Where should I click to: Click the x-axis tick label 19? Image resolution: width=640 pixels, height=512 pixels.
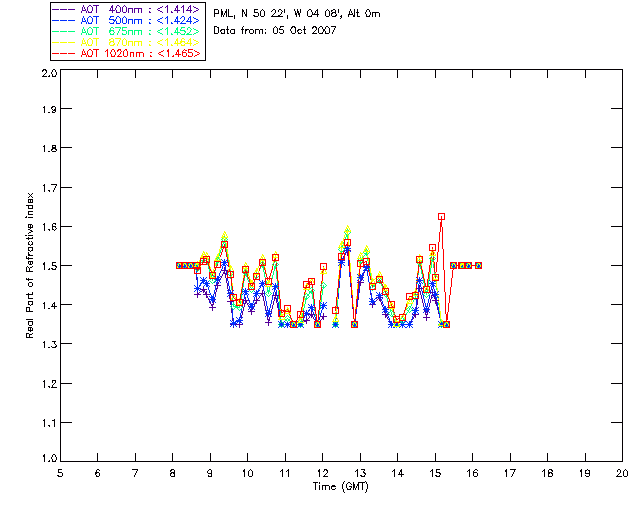coord(585,473)
